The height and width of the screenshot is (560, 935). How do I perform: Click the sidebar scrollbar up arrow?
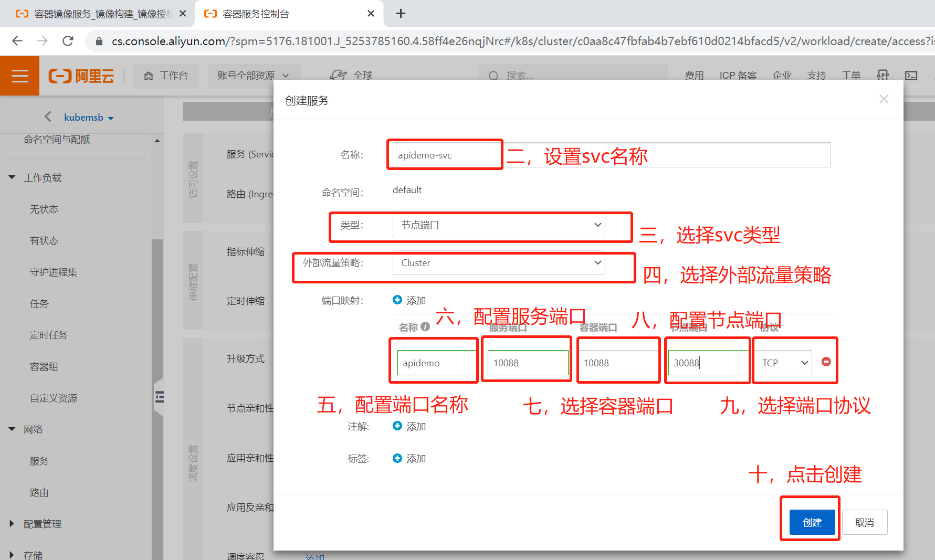click(157, 141)
